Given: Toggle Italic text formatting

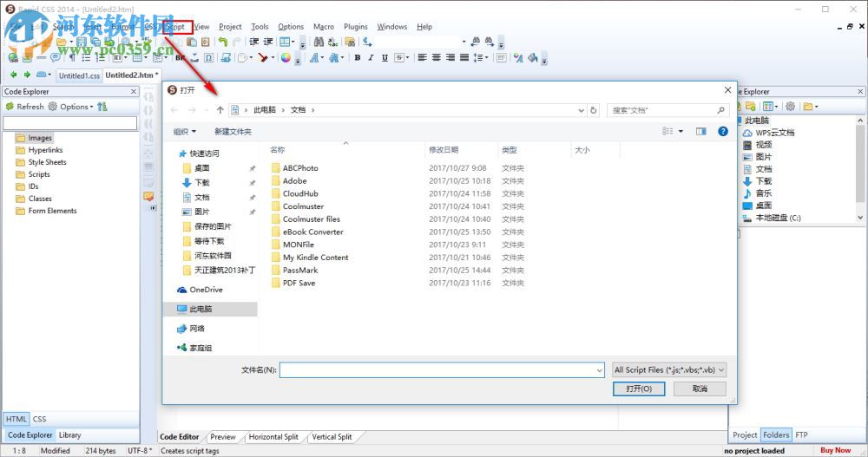Looking at the screenshot, I should pyautogui.click(x=371, y=57).
